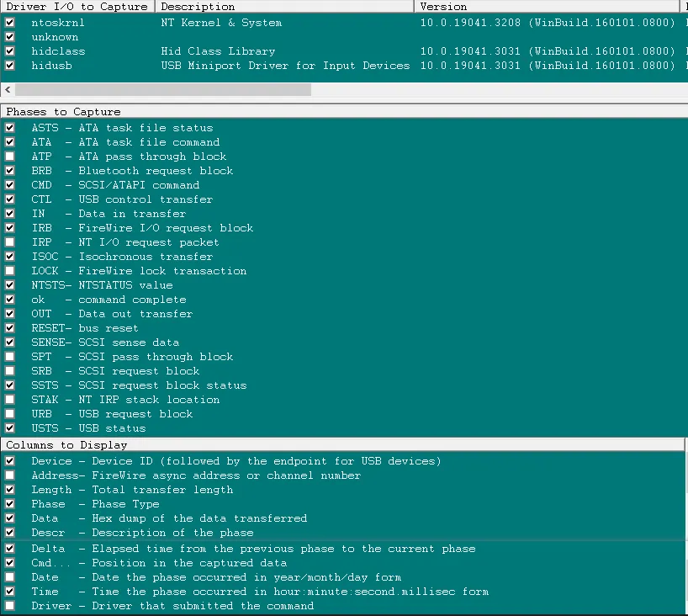Check the IRP NT I/O request packet box
The width and height of the screenshot is (688, 616).
[x=9, y=242]
